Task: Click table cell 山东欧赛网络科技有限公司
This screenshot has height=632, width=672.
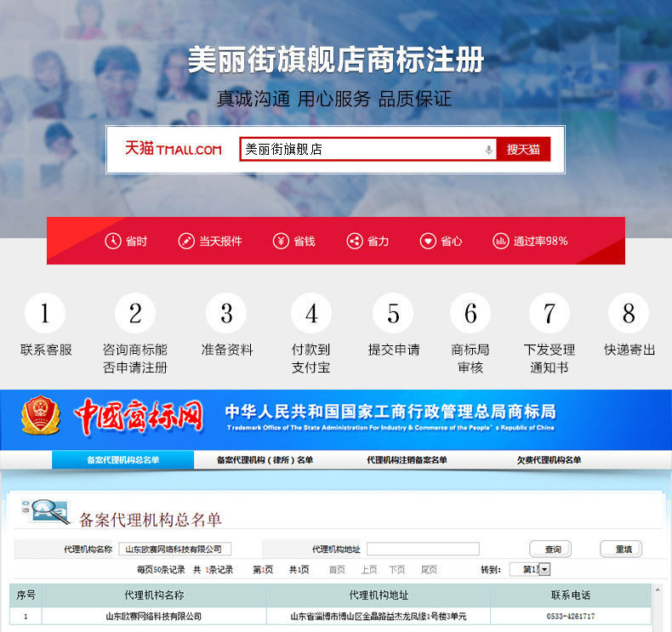Action: pos(154,616)
